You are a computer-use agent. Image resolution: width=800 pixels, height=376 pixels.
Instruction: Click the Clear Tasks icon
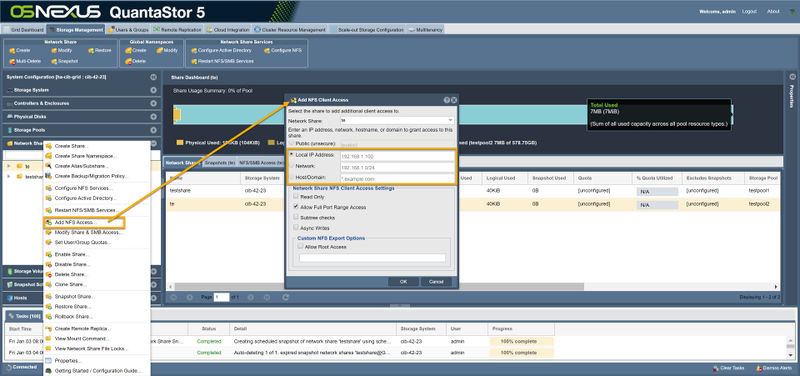715,368
